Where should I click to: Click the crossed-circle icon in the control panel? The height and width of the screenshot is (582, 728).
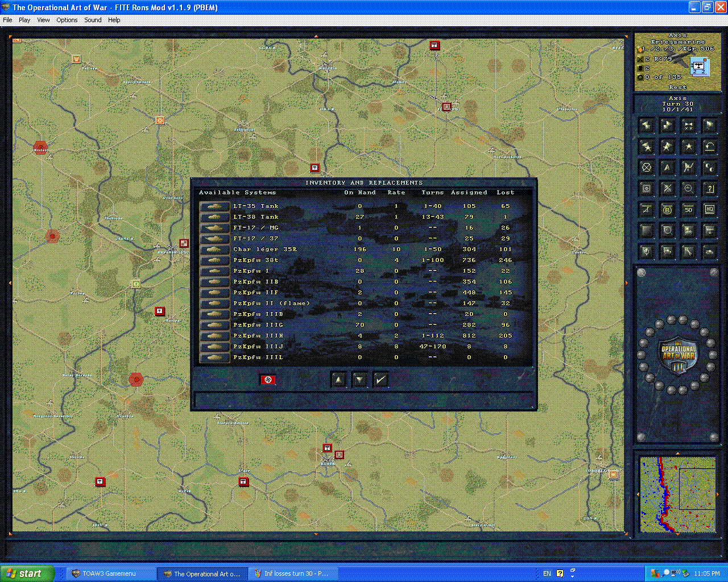[x=646, y=168]
